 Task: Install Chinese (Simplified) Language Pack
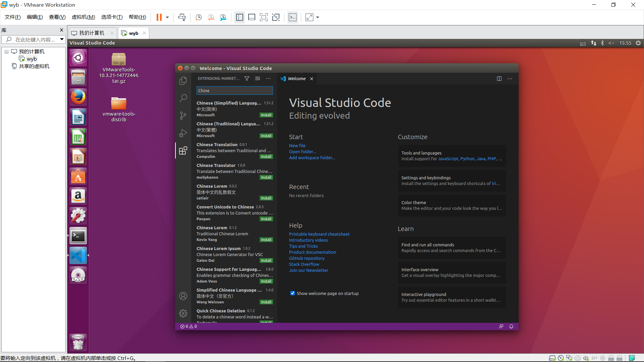[x=266, y=115]
